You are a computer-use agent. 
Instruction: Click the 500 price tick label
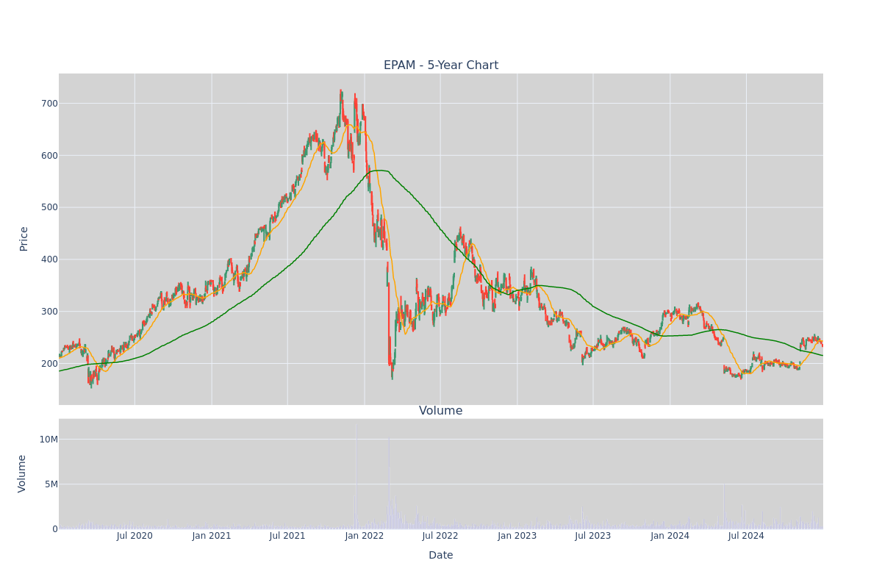pos(49,207)
